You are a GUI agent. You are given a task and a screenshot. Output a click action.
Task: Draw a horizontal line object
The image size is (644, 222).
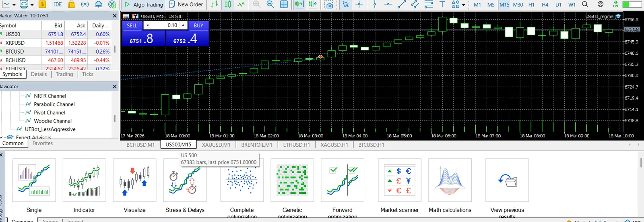pos(388,4)
